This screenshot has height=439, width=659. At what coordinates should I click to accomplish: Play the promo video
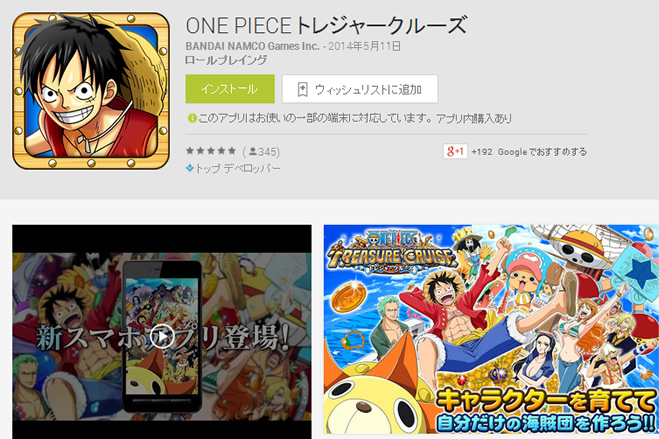162,336
